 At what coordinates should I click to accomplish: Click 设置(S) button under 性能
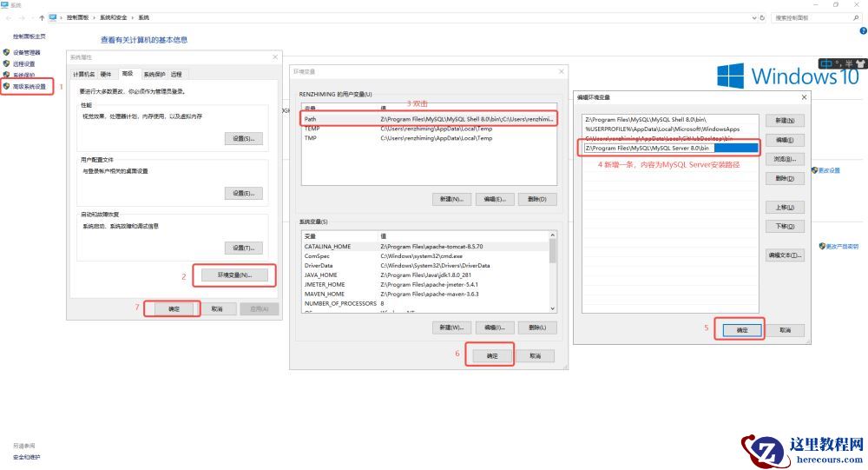pos(244,138)
